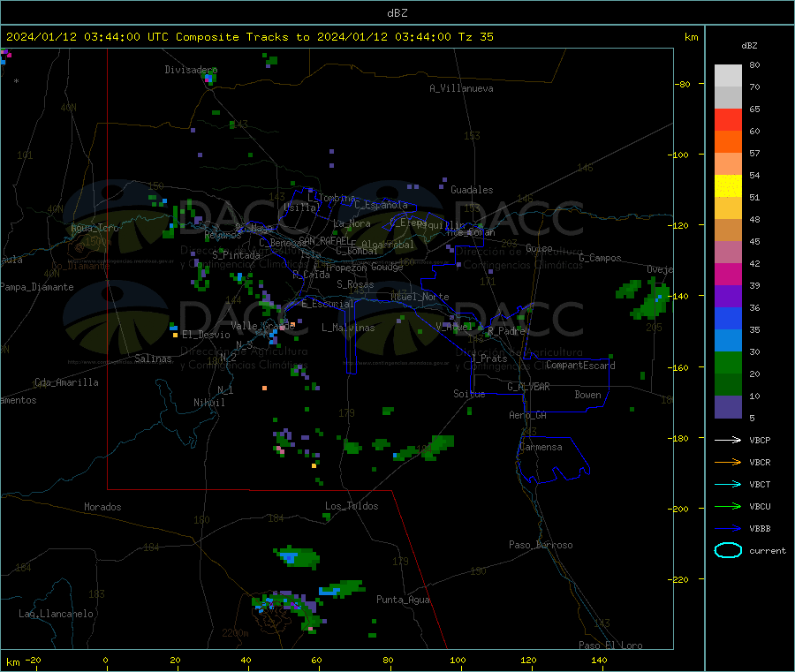The height and width of the screenshot is (672, 795).
Task: Click the 'L_Malvinas' map label
Action: pyautogui.click(x=348, y=328)
